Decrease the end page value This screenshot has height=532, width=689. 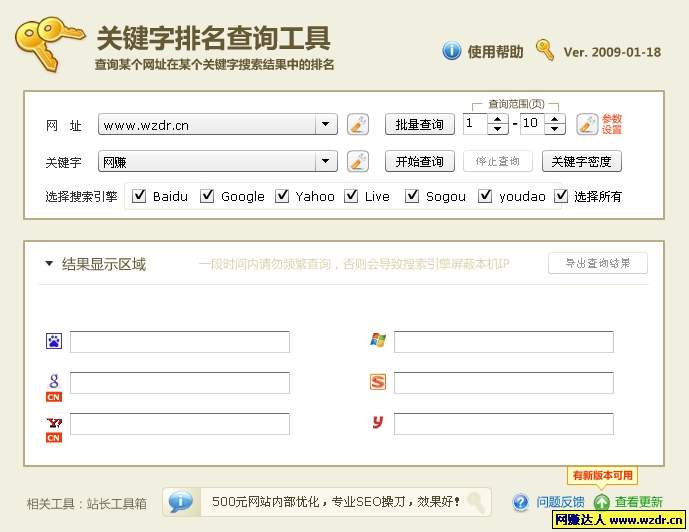tap(555, 129)
